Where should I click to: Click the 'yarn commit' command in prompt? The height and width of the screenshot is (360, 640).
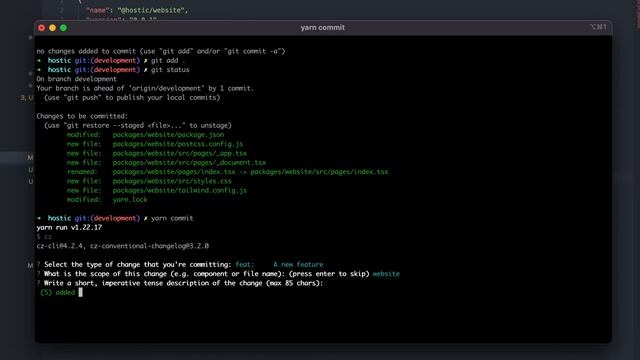tap(172, 218)
